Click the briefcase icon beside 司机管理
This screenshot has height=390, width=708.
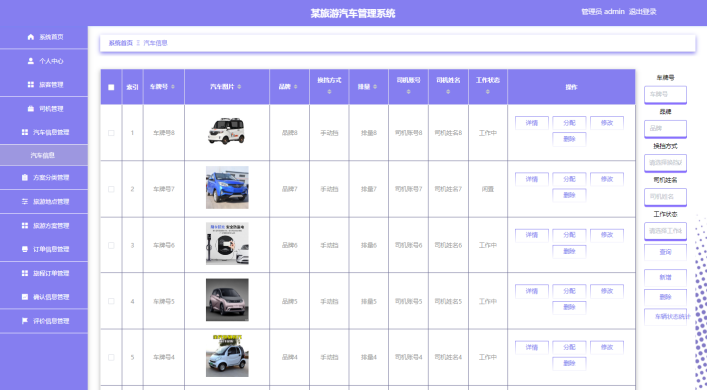pyautogui.click(x=31, y=108)
